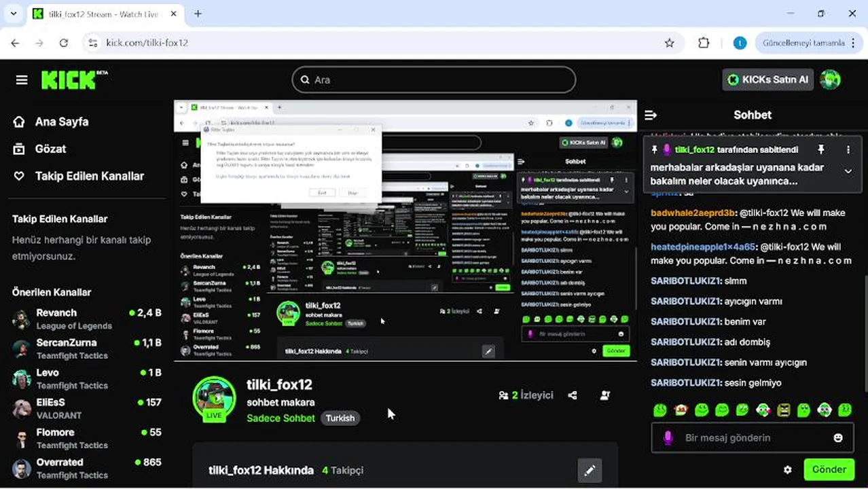Open Chrome three-dot menu
The height and width of the screenshot is (489, 868).
(x=853, y=43)
